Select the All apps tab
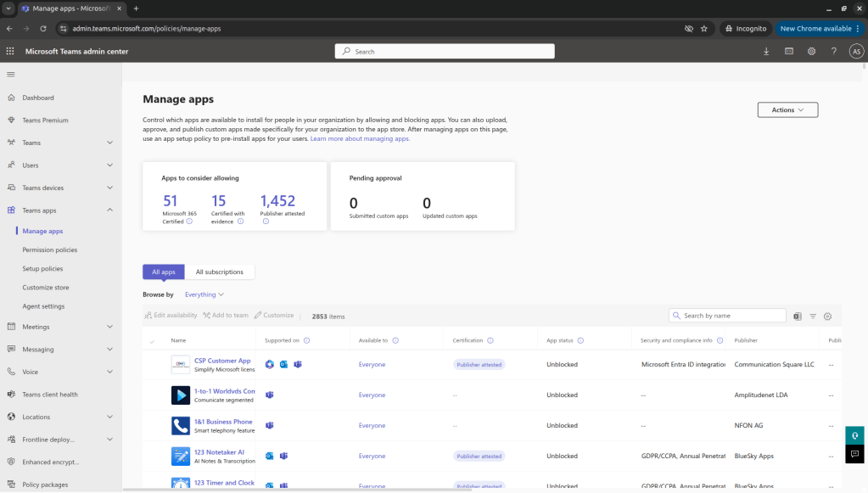Screen dimensions: 868x493 163,272
